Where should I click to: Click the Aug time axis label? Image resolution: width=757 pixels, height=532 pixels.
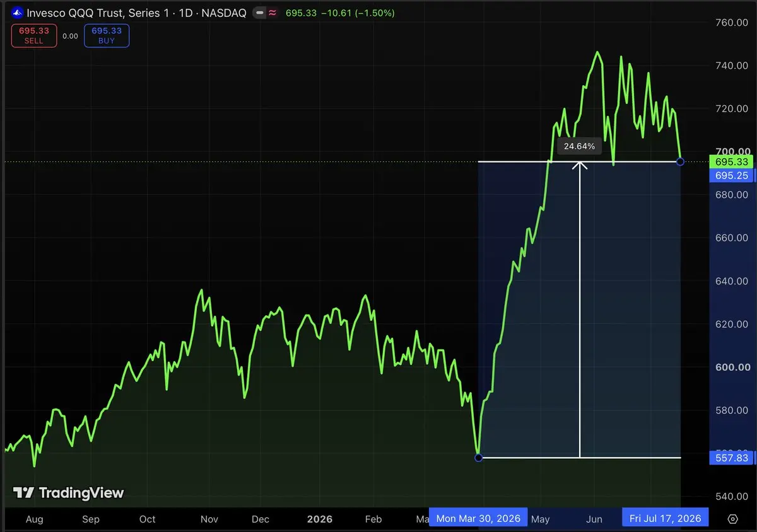coord(34,519)
